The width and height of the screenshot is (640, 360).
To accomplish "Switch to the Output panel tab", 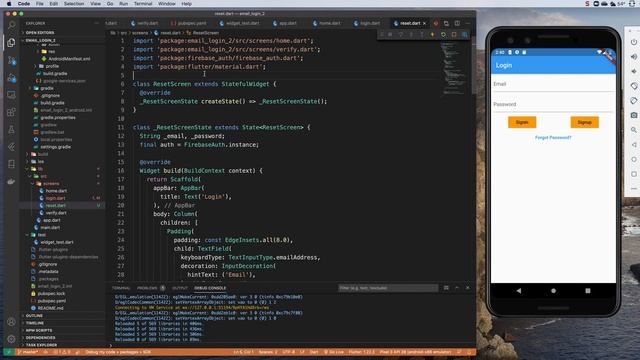I will point(180,288).
